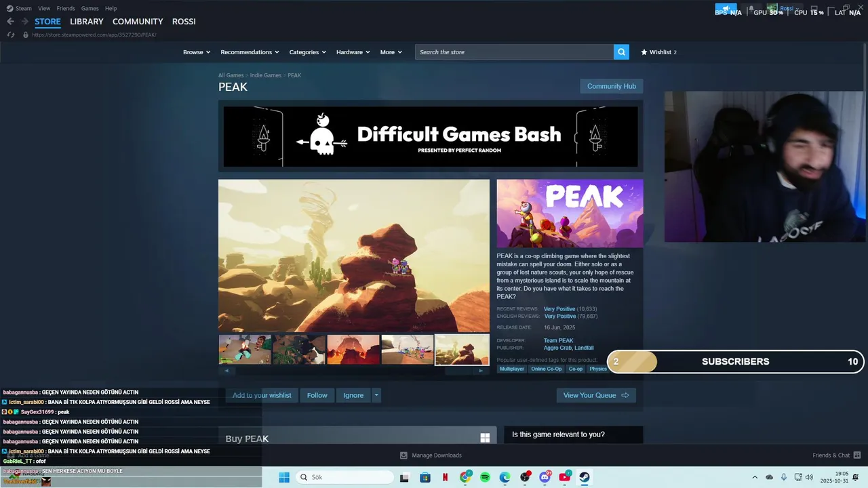
Task: Click the PEAK breadcrumb link
Action: click(x=294, y=75)
